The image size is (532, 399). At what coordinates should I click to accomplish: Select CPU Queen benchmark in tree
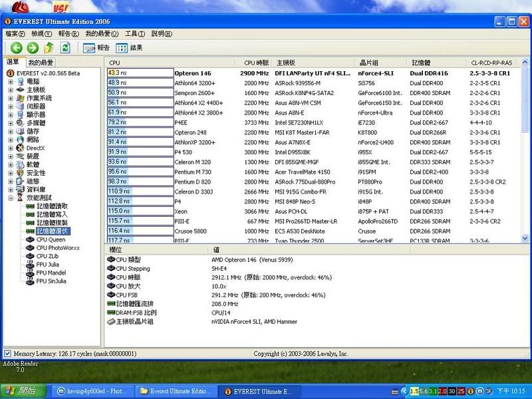coord(51,239)
